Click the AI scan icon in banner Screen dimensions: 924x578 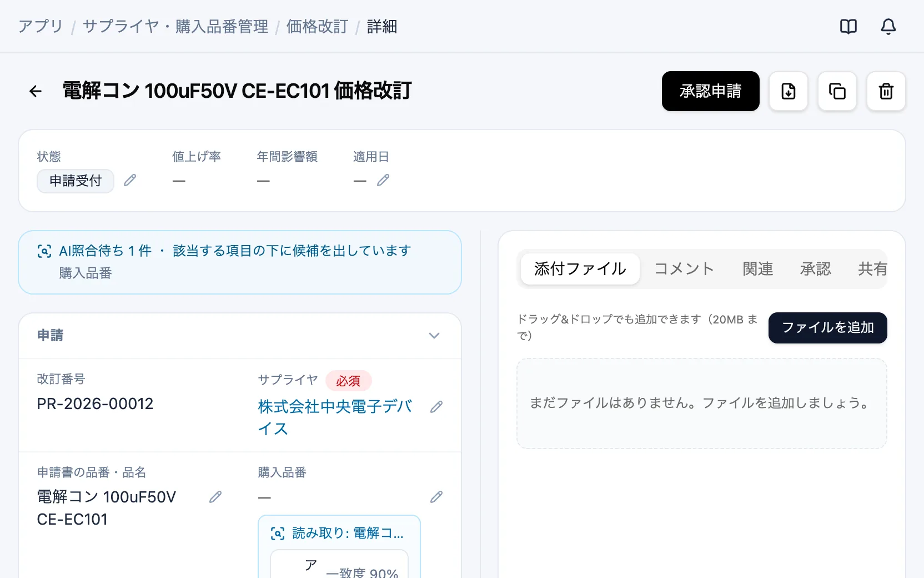pos(44,251)
